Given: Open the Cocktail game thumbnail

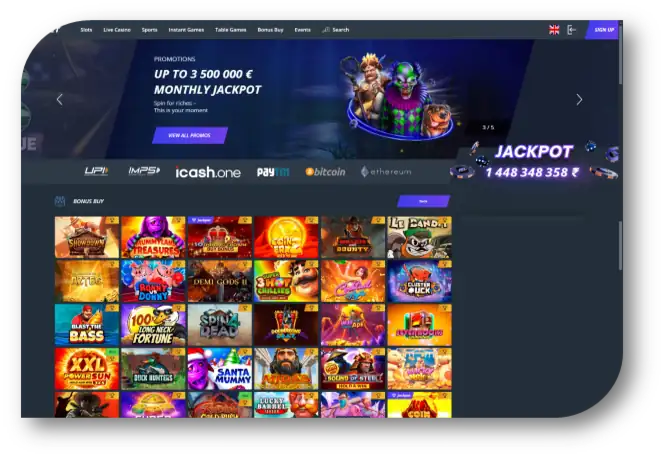Looking at the screenshot, I should [353, 281].
